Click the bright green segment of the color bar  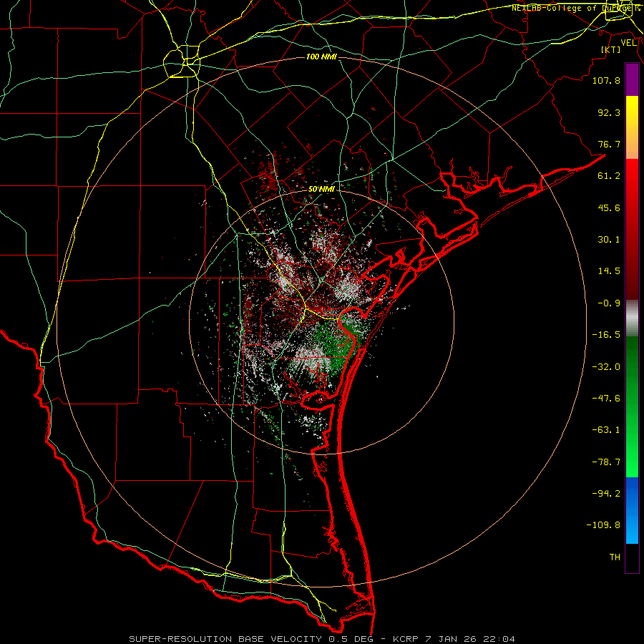pos(632,406)
